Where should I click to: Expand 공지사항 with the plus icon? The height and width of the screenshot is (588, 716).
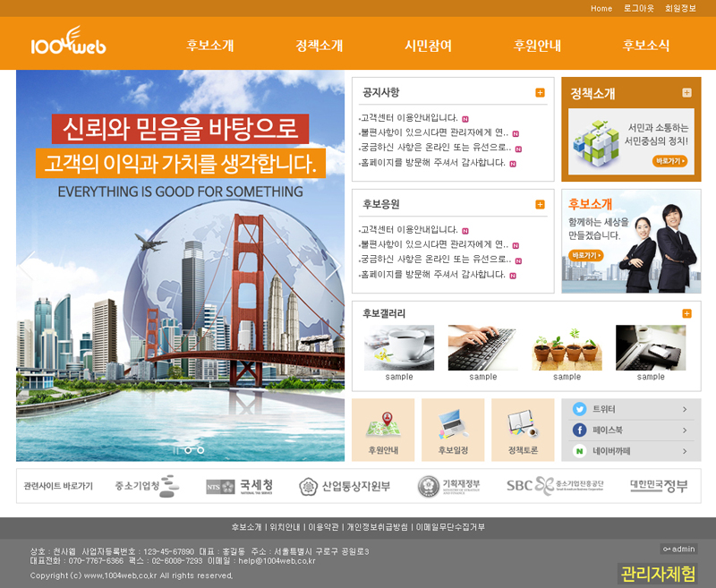click(x=540, y=92)
